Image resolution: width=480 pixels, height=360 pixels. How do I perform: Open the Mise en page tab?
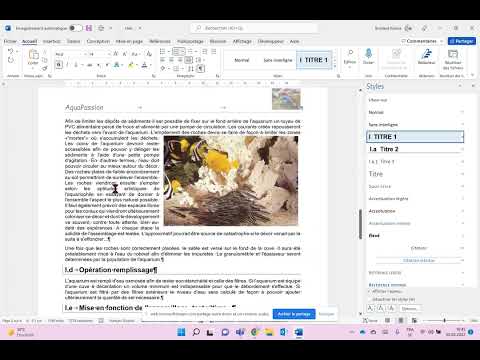[129, 41]
